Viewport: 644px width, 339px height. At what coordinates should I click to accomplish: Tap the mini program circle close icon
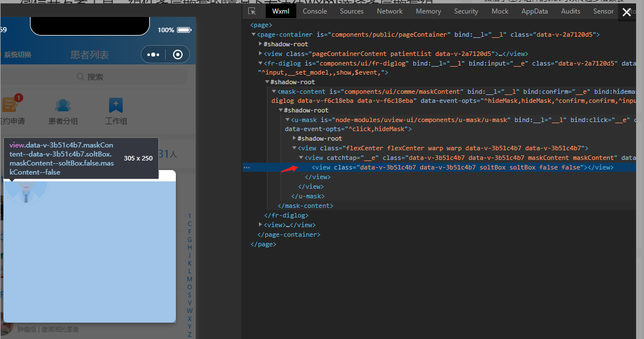178,55
